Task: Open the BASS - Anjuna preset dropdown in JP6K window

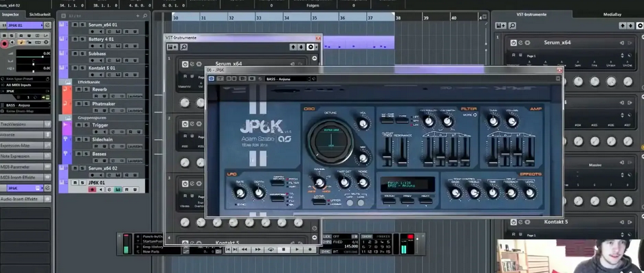Action: point(289,79)
